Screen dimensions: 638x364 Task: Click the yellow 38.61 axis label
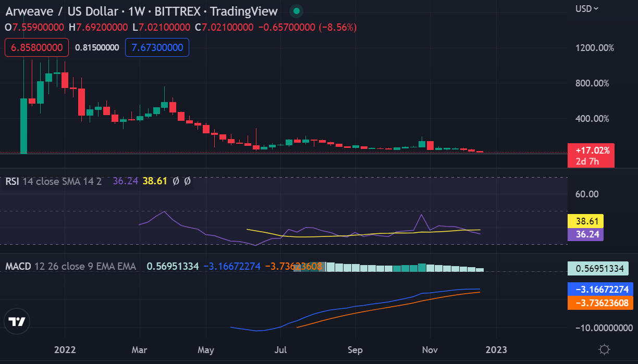585,221
